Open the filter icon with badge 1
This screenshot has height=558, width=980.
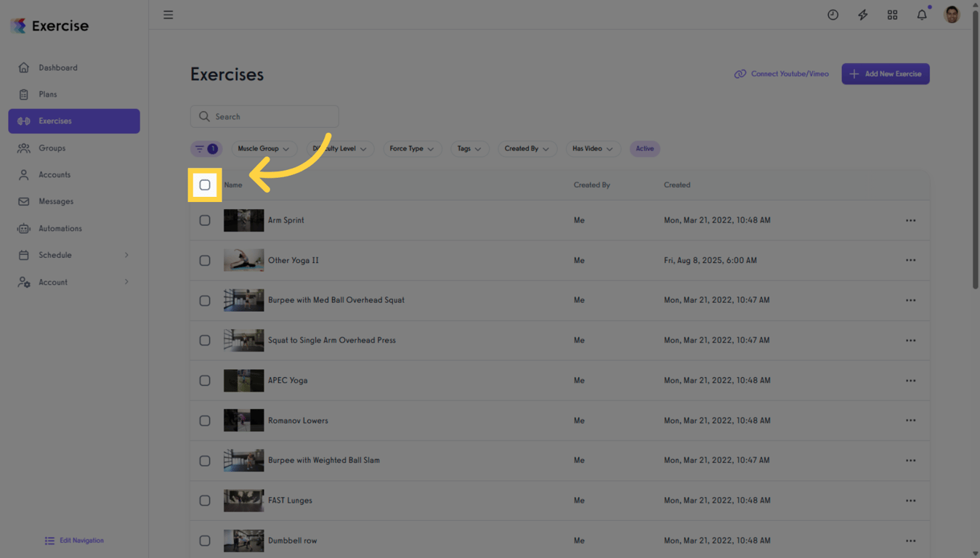pyautogui.click(x=206, y=149)
